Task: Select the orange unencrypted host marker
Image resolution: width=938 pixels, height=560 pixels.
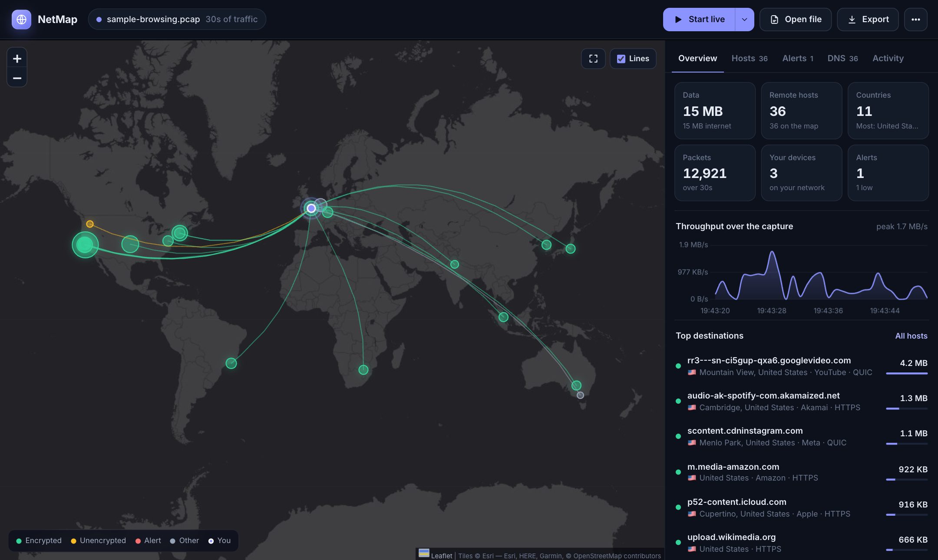Action: pyautogui.click(x=89, y=224)
